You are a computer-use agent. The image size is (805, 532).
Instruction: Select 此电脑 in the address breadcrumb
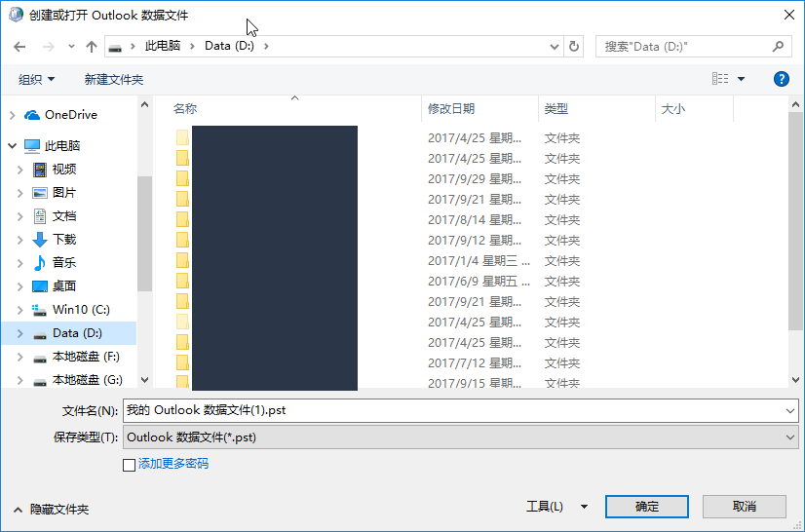(163, 46)
